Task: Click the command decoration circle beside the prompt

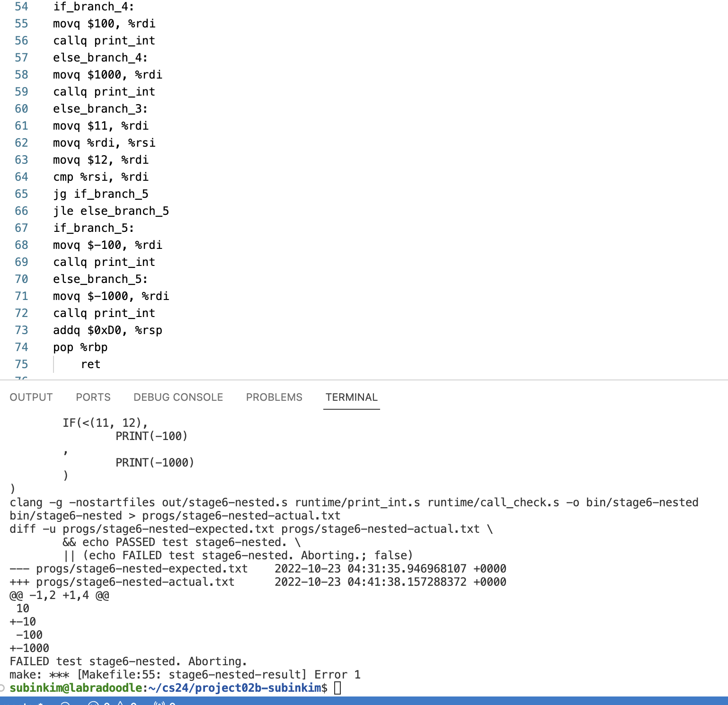Action: pos(2,687)
